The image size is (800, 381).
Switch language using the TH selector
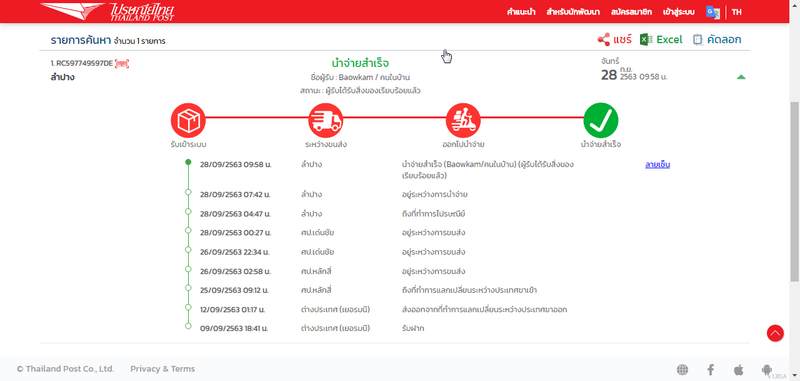point(737,12)
